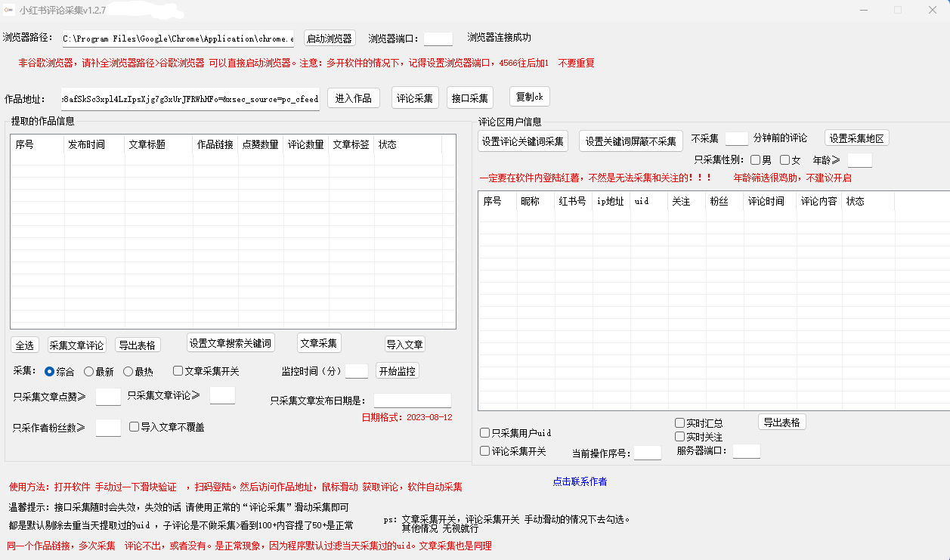Click the app icon in title bar
950x560 pixels.
pyautogui.click(x=8, y=10)
